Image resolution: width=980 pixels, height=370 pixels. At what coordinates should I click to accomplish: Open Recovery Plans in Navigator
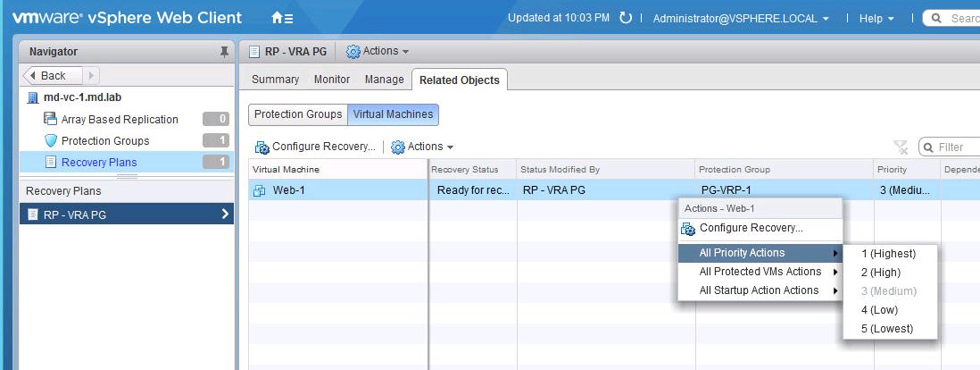(127, 162)
